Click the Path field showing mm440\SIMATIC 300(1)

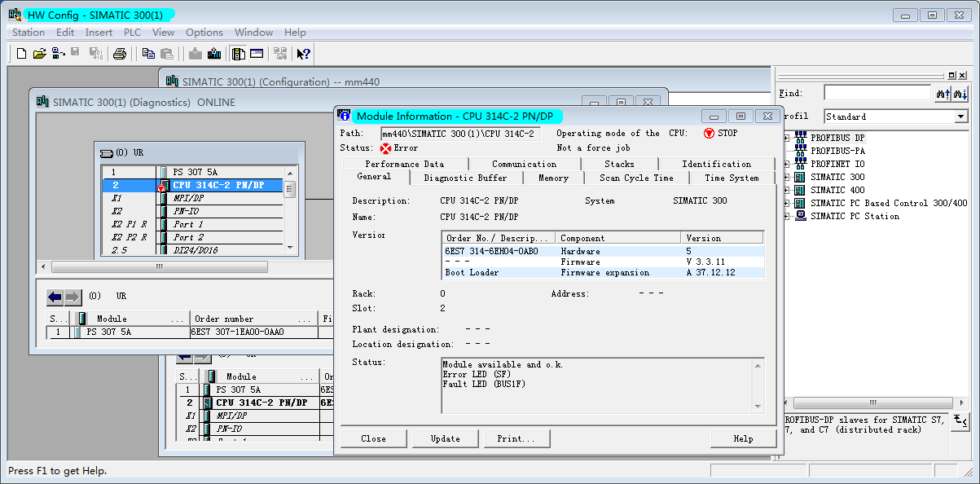[460, 134]
